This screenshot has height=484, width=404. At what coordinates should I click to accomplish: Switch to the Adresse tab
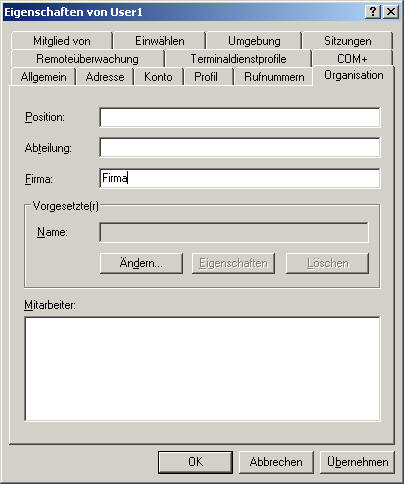105,77
